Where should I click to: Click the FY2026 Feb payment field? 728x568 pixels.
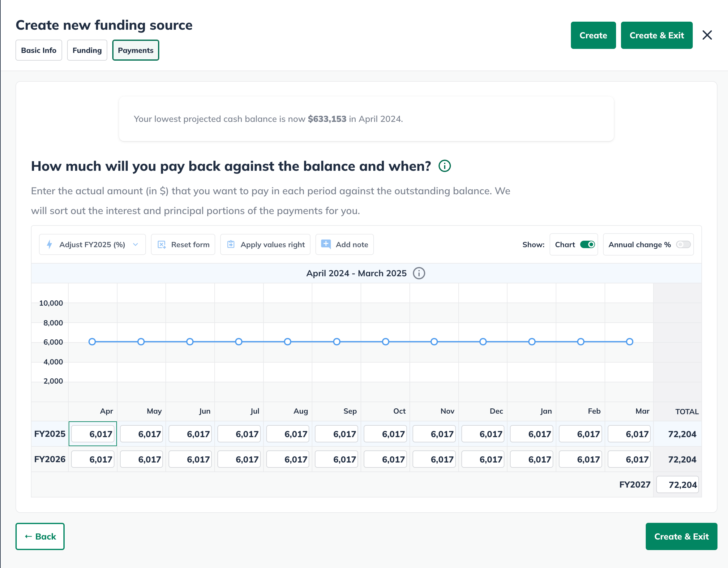tap(580, 459)
